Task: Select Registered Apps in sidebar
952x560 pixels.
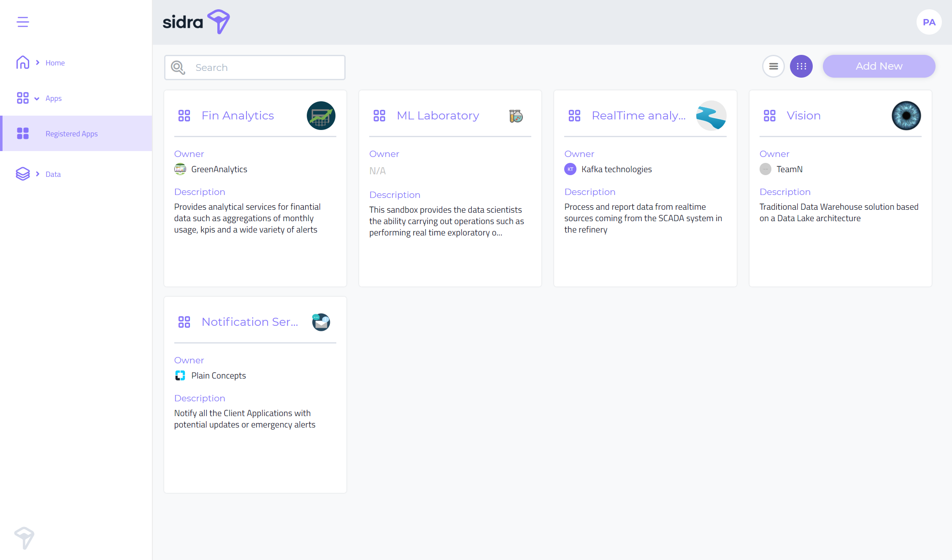Action: click(x=71, y=134)
